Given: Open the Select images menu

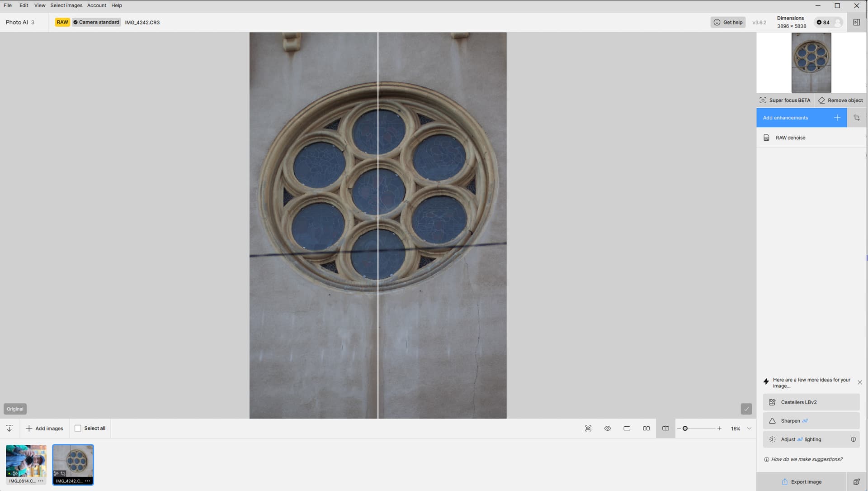Looking at the screenshot, I should (x=66, y=5).
